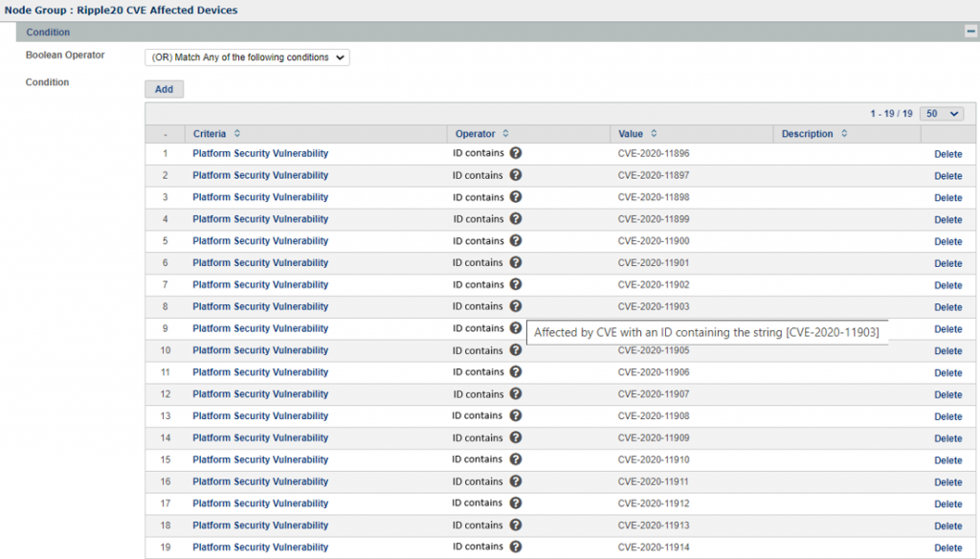Collapse the Condition section with minus icon

click(x=969, y=33)
